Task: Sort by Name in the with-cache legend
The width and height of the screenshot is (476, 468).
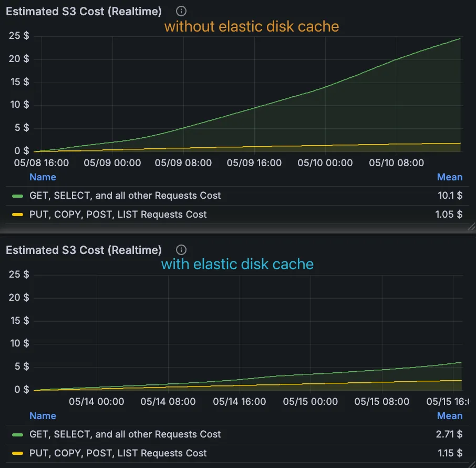Action: click(x=43, y=416)
